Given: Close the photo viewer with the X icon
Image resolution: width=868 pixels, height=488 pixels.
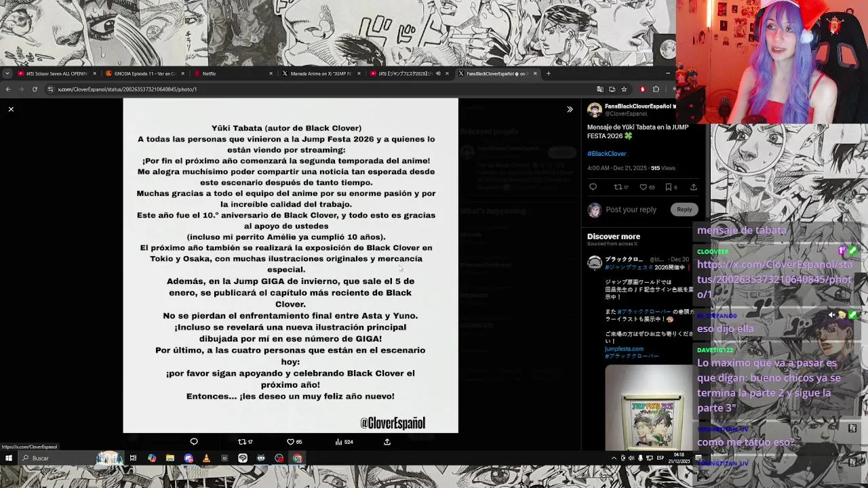Looking at the screenshot, I should [x=11, y=109].
